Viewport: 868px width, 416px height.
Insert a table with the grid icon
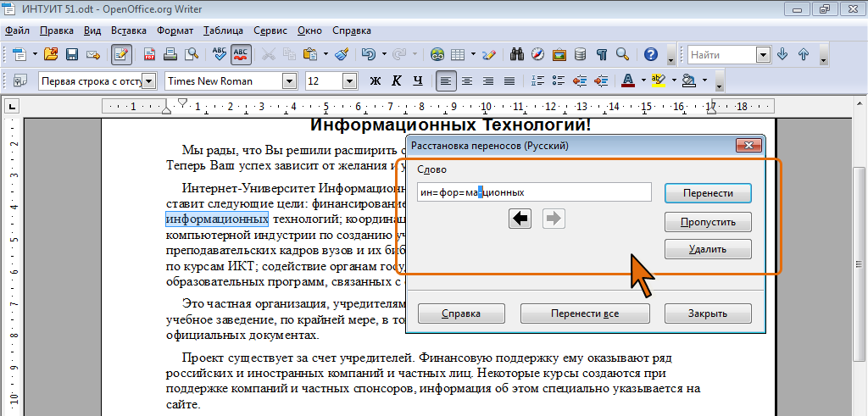tap(457, 54)
